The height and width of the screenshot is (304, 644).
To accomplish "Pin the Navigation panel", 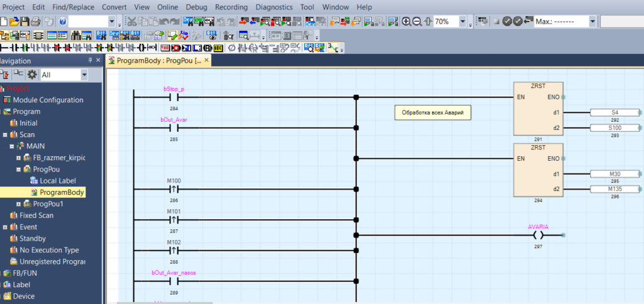I will click(89, 60).
